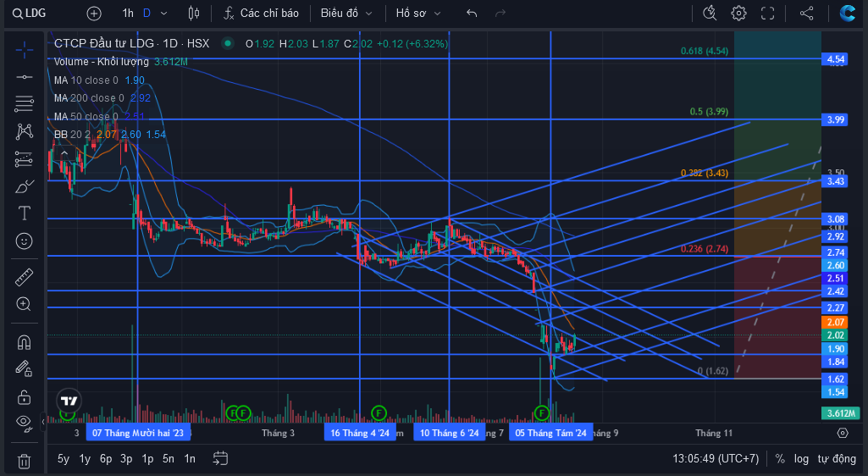Toggle log scale option

pos(801,459)
